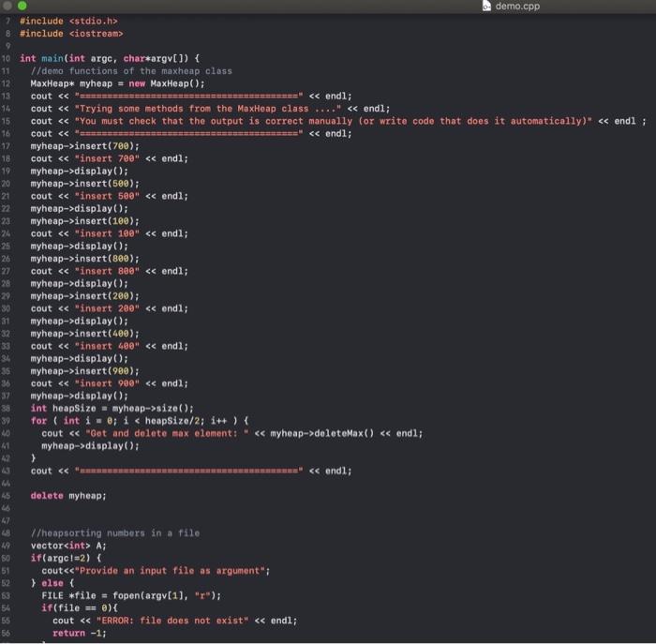Click line number 39 in gutter
This screenshot has width=656, height=644.
(6, 421)
